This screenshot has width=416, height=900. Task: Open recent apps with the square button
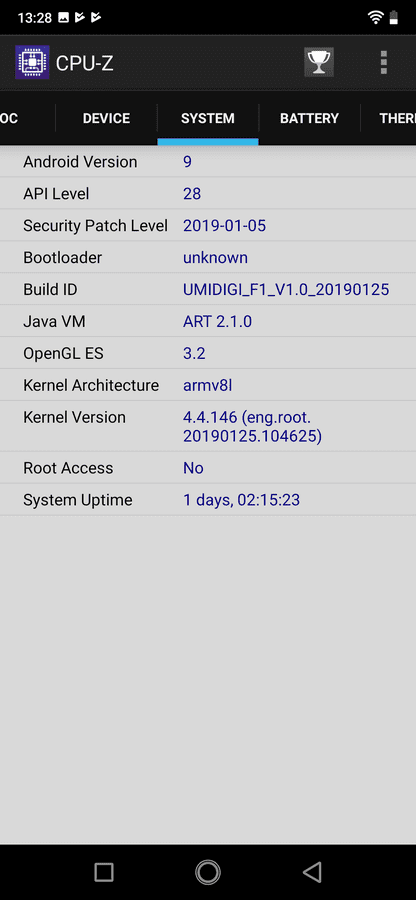104,872
